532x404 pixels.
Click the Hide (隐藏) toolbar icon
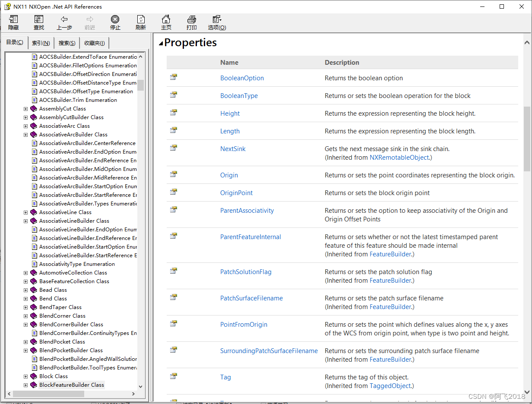click(x=13, y=19)
